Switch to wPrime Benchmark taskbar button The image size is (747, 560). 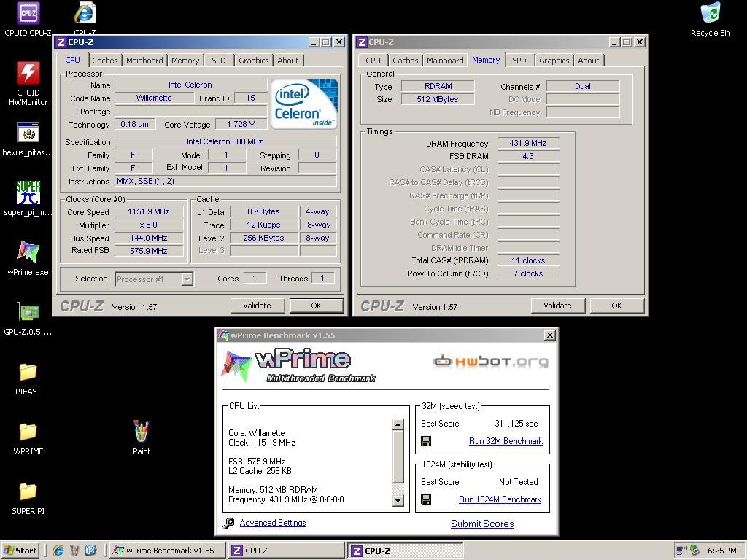(166, 551)
